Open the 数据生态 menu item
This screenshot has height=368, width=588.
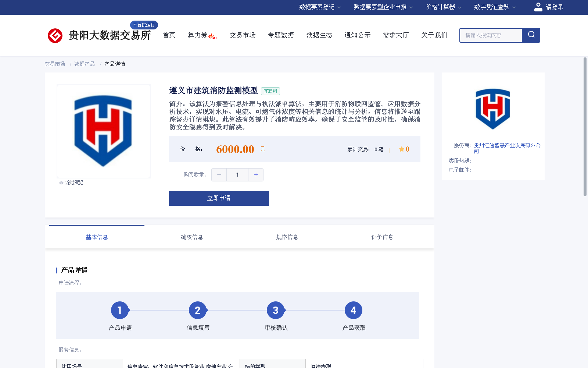pyautogui.click(x=319, y=35)
